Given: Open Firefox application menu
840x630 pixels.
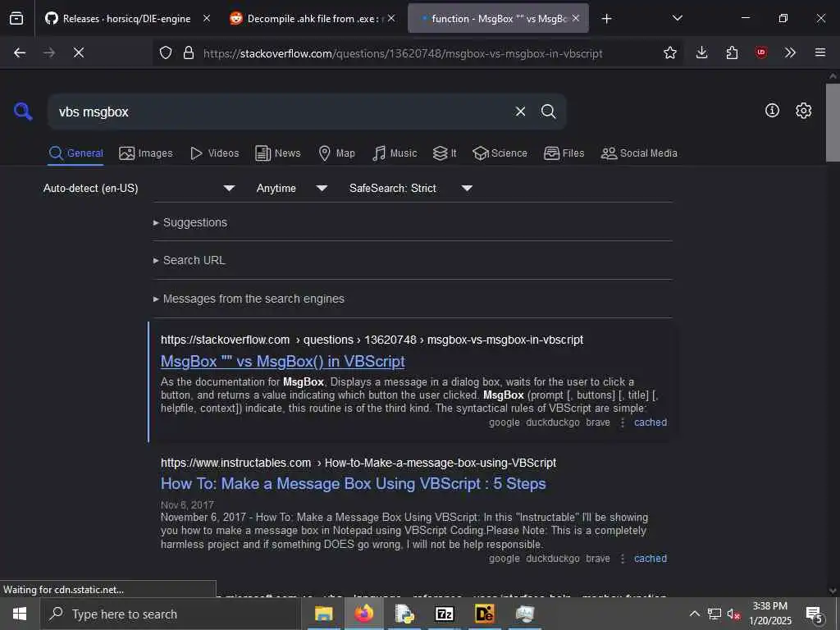Looking at the screenshot, I should (x=819, y=52).
